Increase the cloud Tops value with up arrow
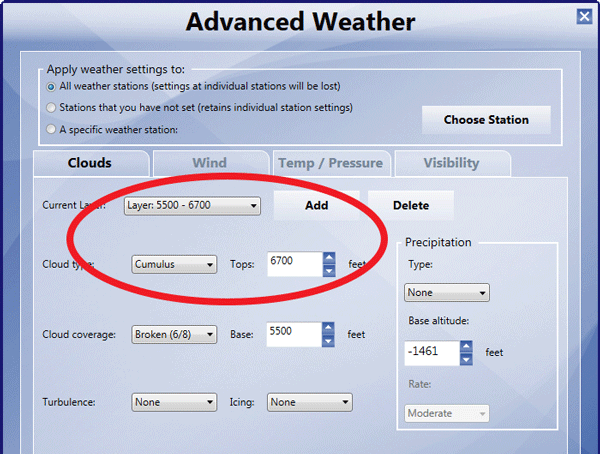Image resolution: width=600 pixels, height=454 pixels. [329, 258]
